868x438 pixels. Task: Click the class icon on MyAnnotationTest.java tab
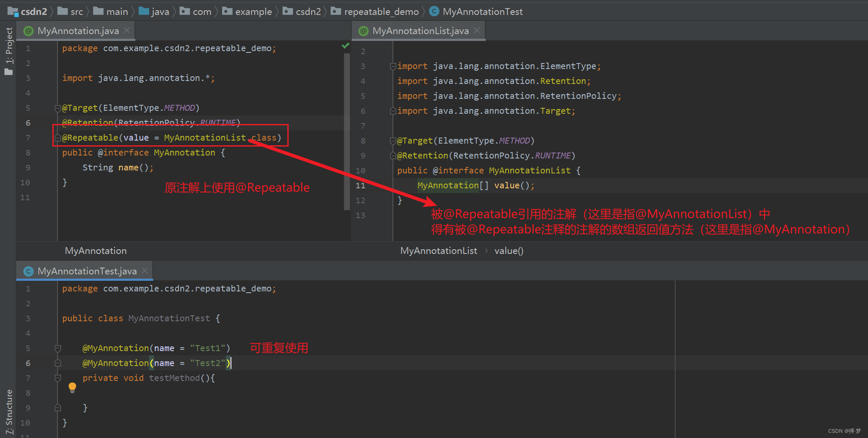29,271
